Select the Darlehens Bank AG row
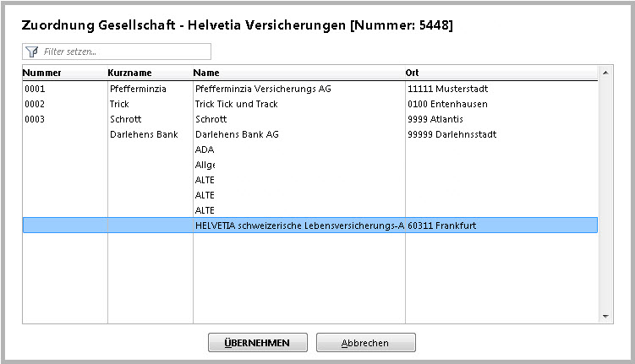The height and width of the screenshot is (364, 635). pos(236,134)
